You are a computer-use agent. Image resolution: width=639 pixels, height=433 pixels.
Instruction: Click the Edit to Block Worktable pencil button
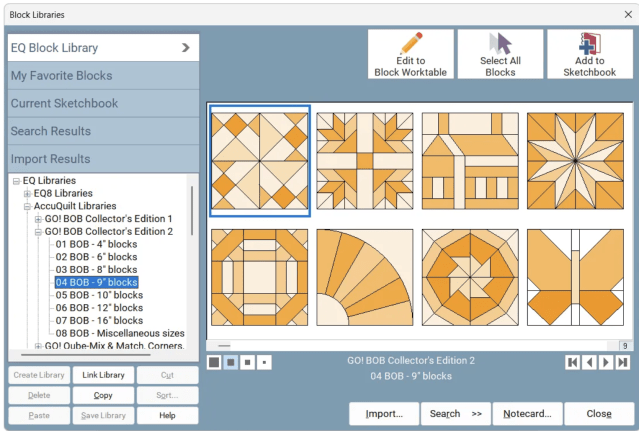(x=411, y=53)
